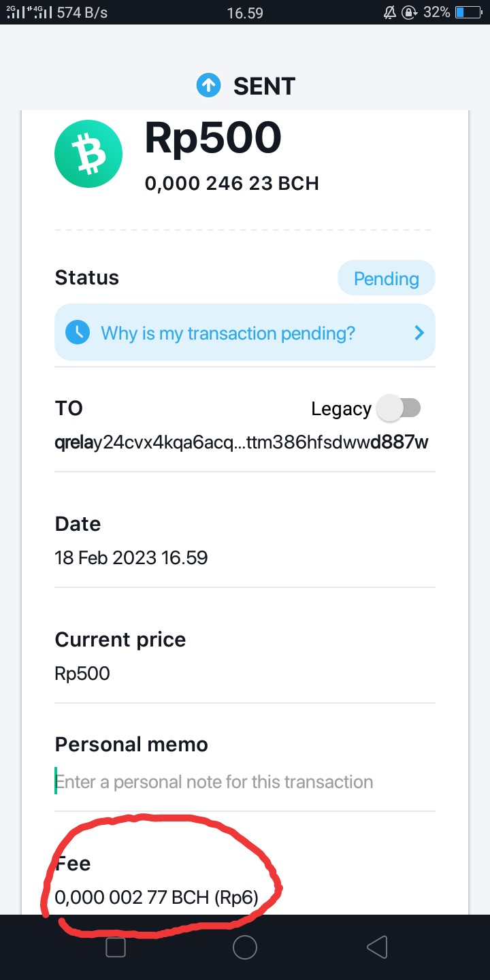This screenshot has width=490, height=980.
Task: Open Why is my transaction pending link
Action: coord(228,333)
